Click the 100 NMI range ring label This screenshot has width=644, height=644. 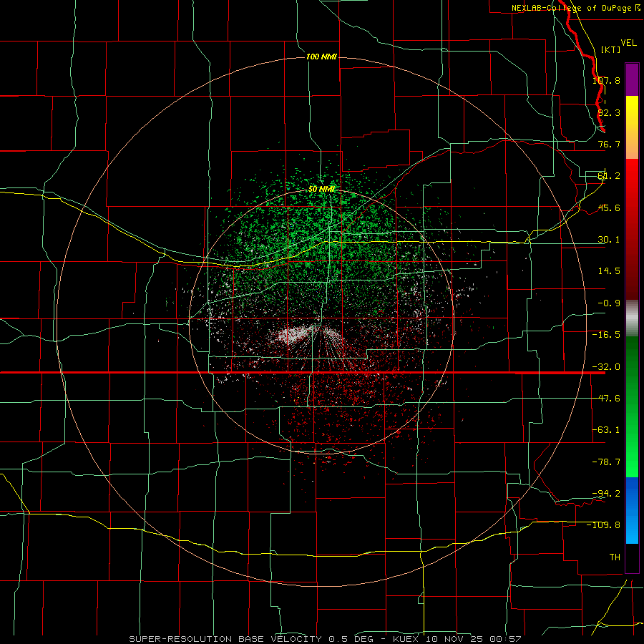tap(321, 57)
